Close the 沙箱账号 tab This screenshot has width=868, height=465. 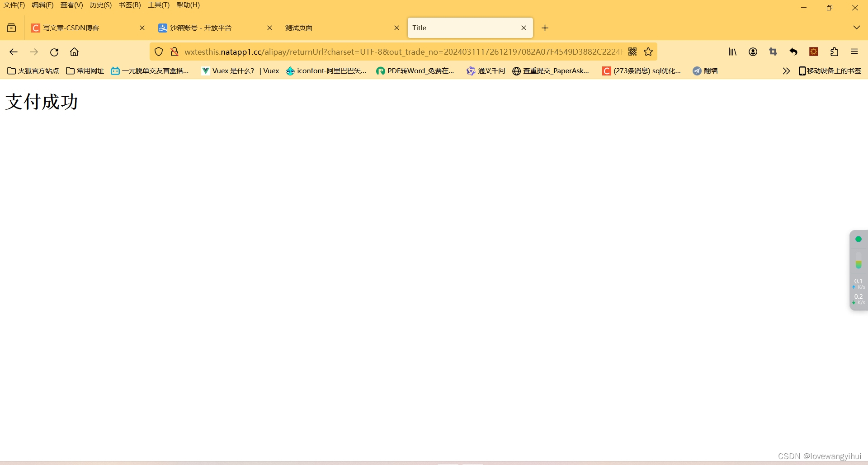tap(269, 28)
